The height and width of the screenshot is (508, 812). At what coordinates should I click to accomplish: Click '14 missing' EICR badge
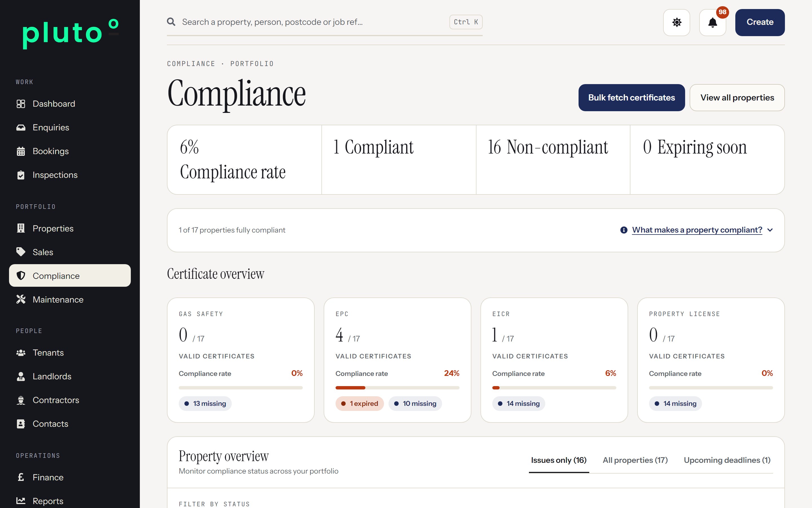518,404
